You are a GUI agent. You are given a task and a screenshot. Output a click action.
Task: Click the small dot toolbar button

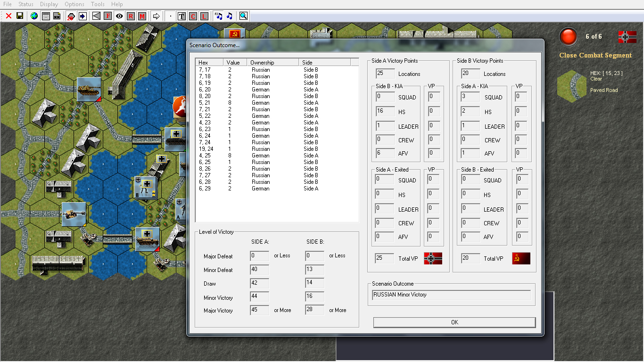coord(171,16)
